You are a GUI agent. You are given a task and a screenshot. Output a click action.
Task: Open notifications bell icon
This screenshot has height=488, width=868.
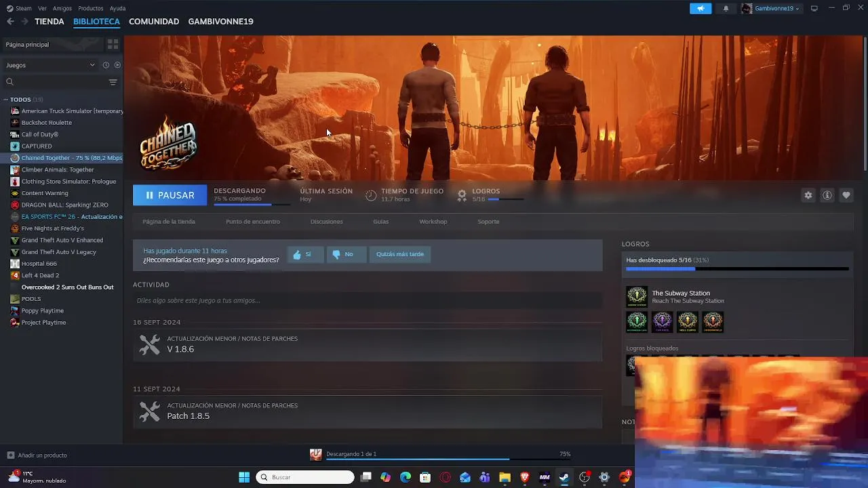726,8
